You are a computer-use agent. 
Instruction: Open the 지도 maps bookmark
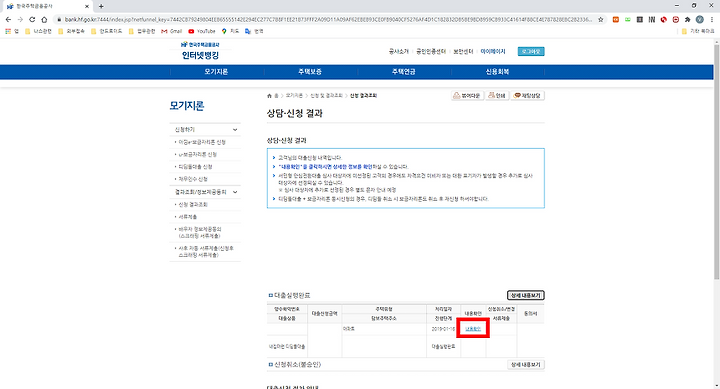(x=231, y=31)
